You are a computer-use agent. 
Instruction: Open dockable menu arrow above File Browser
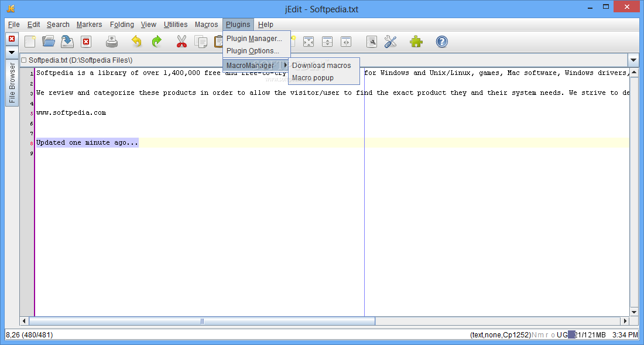point(12,53)
